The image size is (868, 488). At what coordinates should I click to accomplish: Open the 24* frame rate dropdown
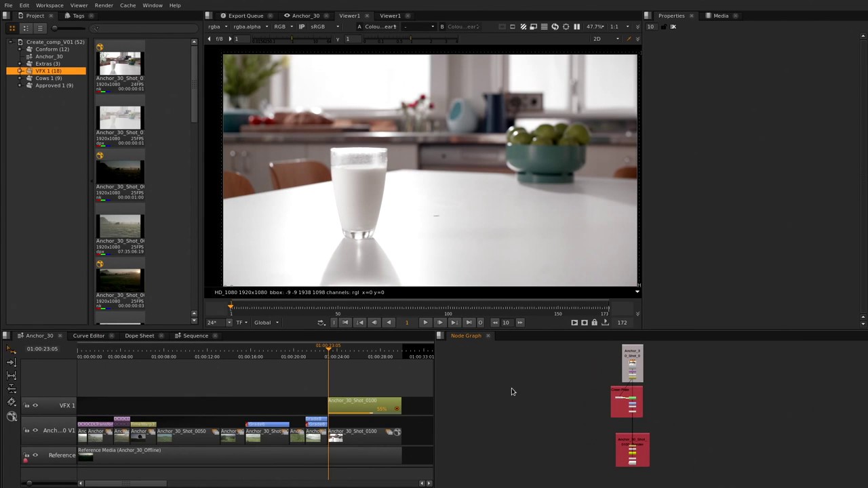(219, 323)
